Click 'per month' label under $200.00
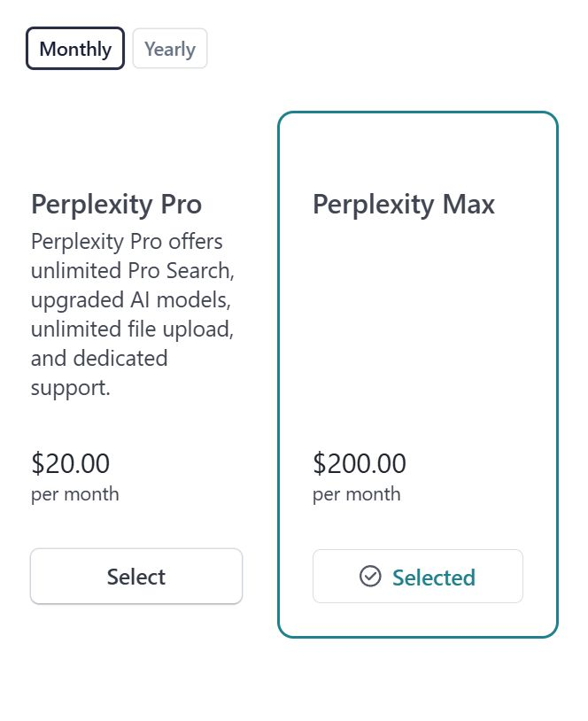 pyautogui.click(x=357, y=495)
